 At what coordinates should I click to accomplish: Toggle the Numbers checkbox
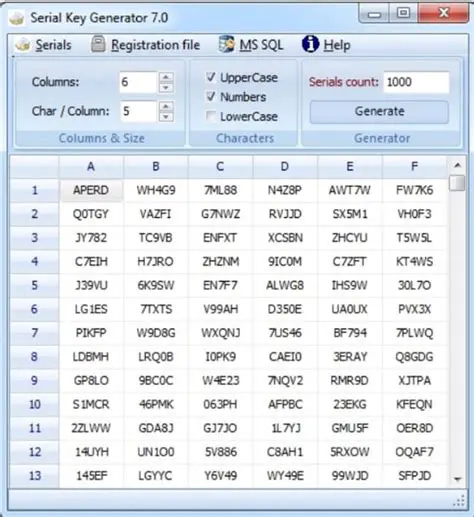[x=211, y=97]
